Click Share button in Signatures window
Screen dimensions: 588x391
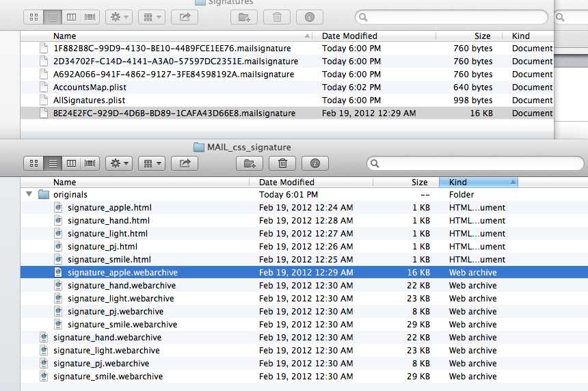click(x=185, y=17)
